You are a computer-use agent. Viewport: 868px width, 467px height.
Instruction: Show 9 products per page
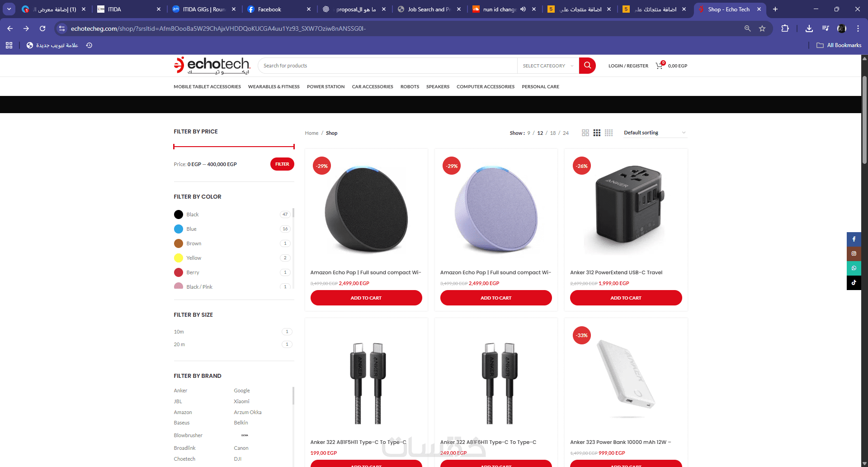tap(528, 133)
